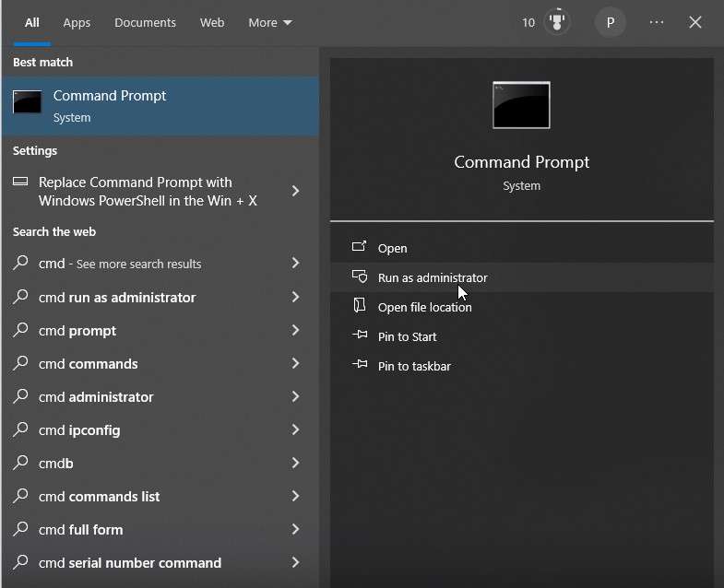Expand arrow for 'cmd commands list'
Image resolution: width=724 pixels, height=588 pixels.
[295, 496]
